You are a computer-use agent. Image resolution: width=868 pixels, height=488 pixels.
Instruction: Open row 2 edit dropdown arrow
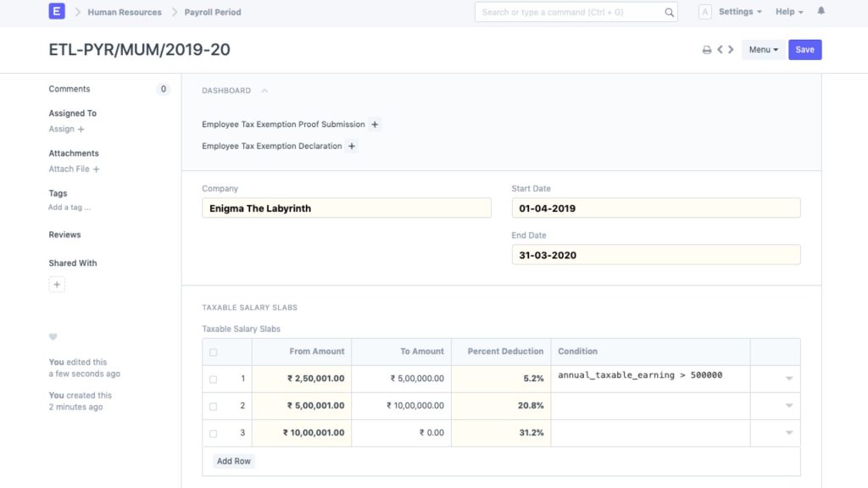[x=789, y=406]
